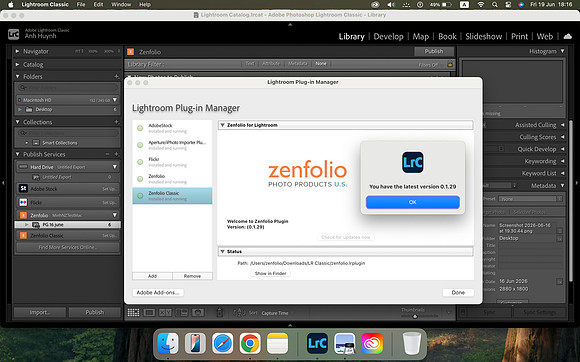Click the cloud sync icon
Screen dimensions: 580x362
[x=567, y=36]
